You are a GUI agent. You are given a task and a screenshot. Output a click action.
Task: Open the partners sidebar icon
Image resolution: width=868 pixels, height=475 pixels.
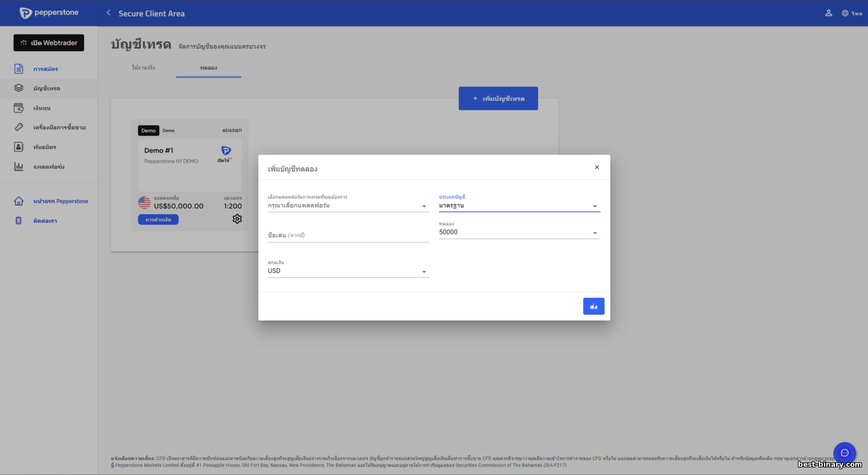[x=19, y=147]
